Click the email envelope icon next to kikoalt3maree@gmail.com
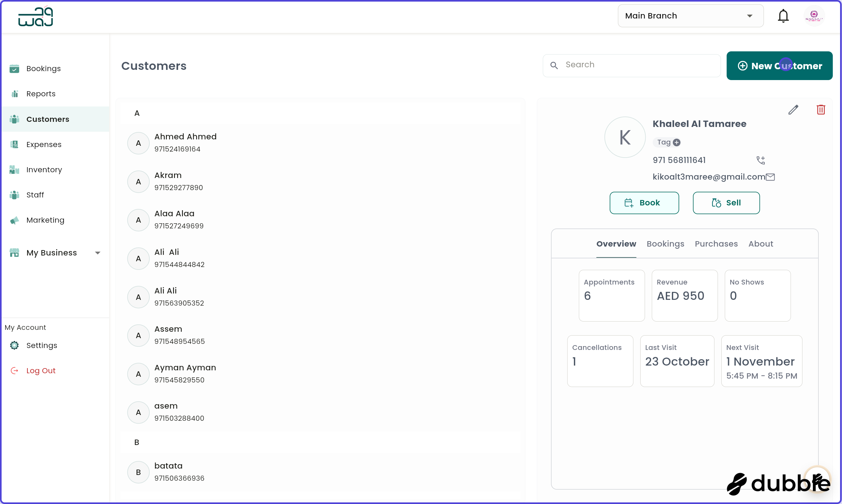 click(771, 177)
